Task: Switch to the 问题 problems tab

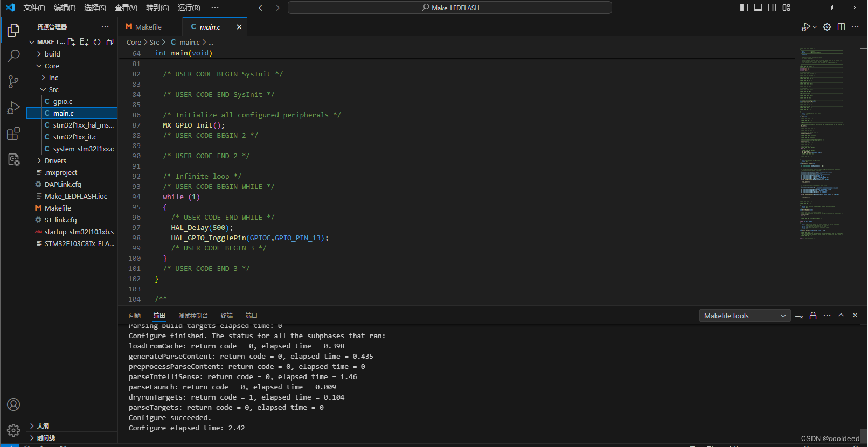Action: click(x=135, y=316)
